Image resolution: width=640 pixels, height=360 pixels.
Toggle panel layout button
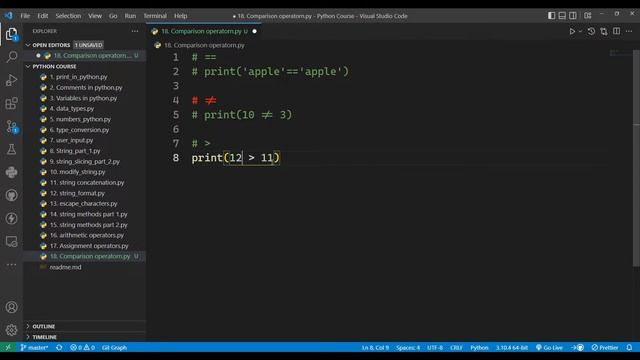click(562, 16)
